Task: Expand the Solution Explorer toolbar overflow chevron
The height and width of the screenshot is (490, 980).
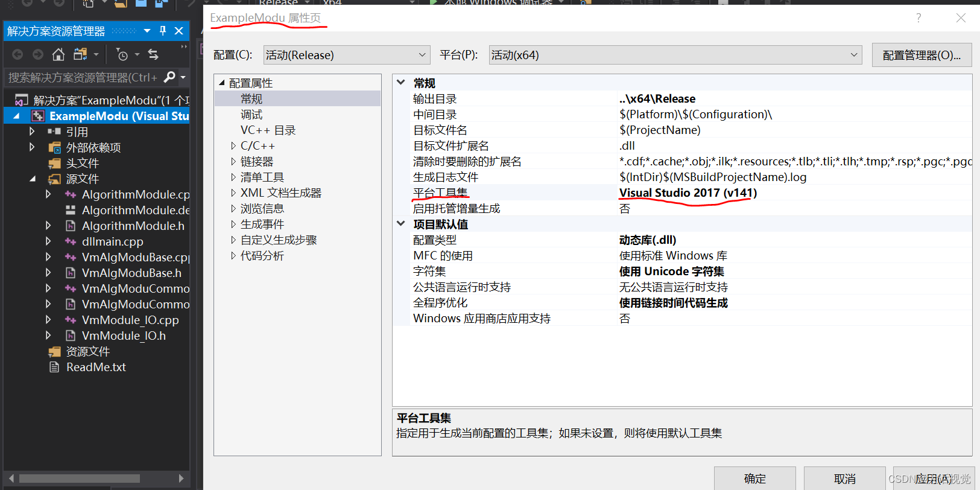Action: click(184, 46)
